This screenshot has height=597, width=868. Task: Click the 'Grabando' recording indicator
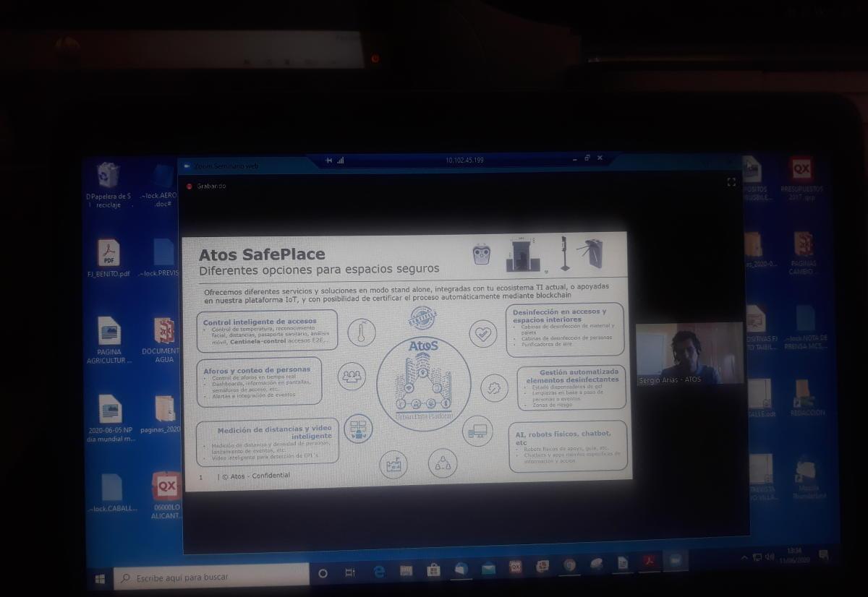pyautogui.click(x=207, y=186)
